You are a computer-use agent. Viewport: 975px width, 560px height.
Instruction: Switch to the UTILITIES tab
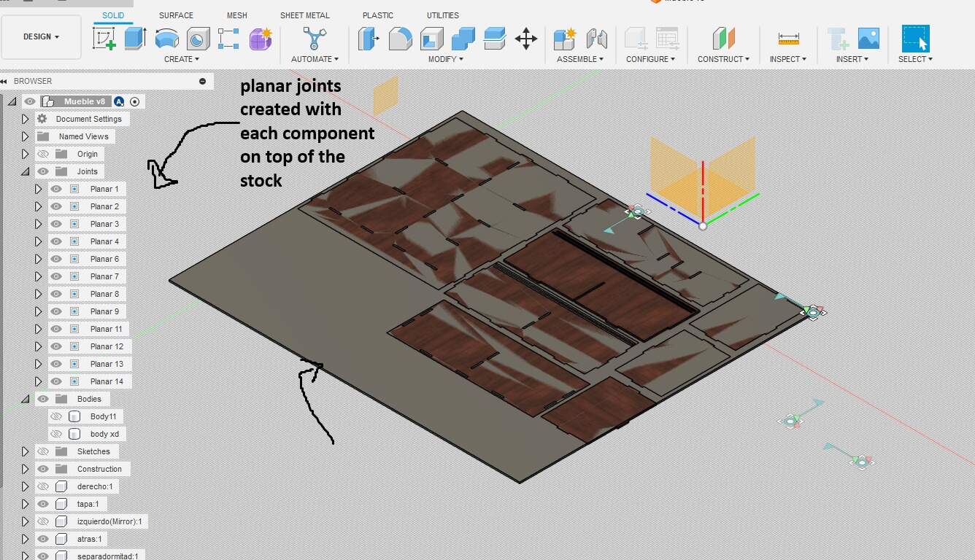point(442,15)
